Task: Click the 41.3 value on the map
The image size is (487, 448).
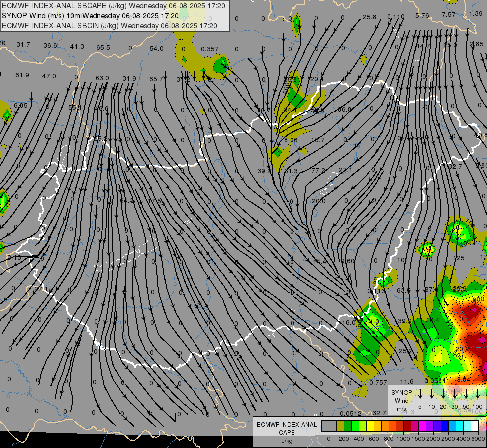Action: click(77, 47)
